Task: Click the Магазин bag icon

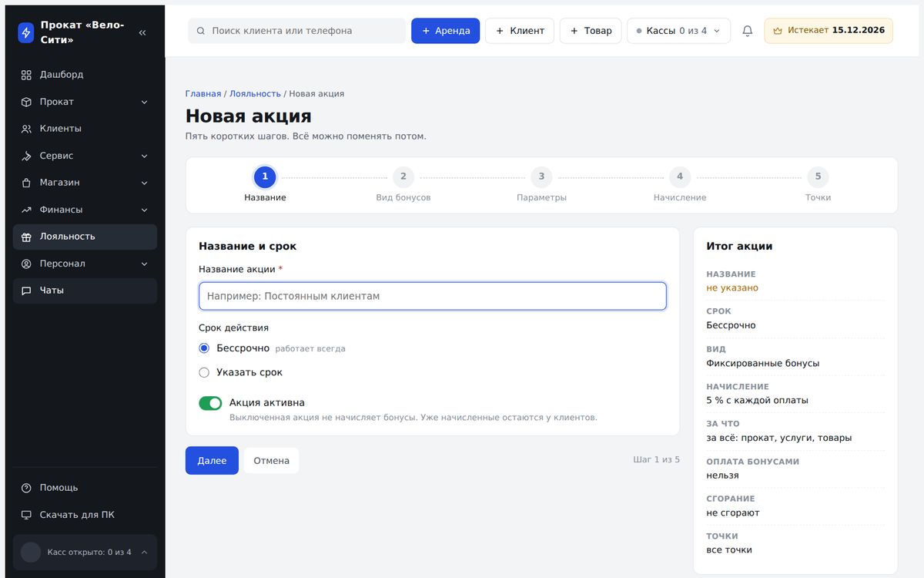Action: 26,183
